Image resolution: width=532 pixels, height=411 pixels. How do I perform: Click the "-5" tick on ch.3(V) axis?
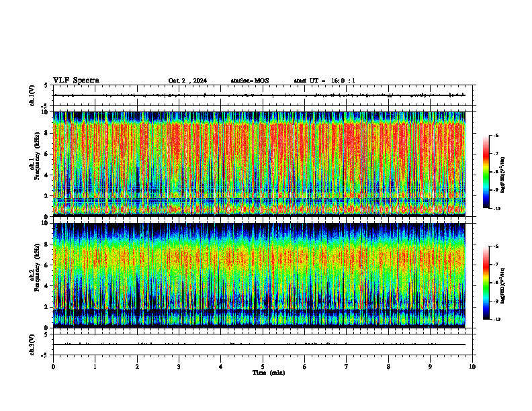[x=45, y=355]
